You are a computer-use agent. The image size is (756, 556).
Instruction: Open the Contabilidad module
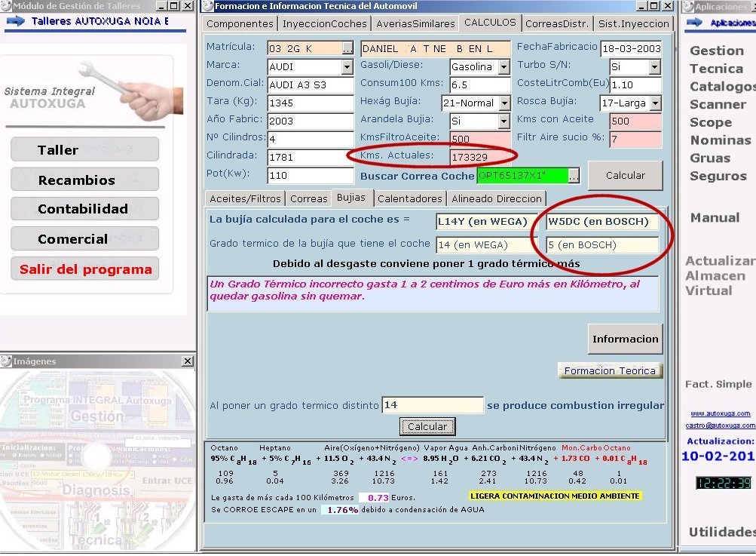tap(85, 208)
